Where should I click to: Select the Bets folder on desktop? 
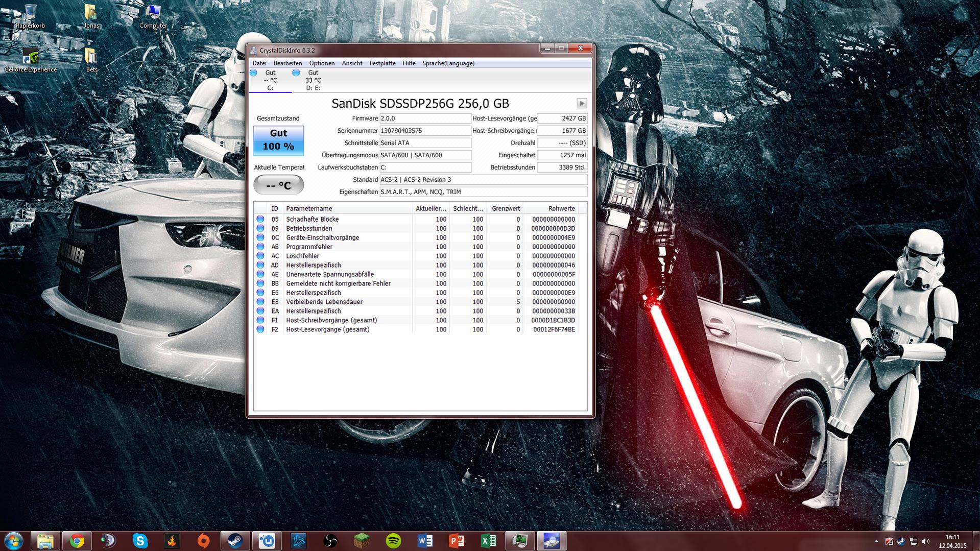click(x=91, y=60)
